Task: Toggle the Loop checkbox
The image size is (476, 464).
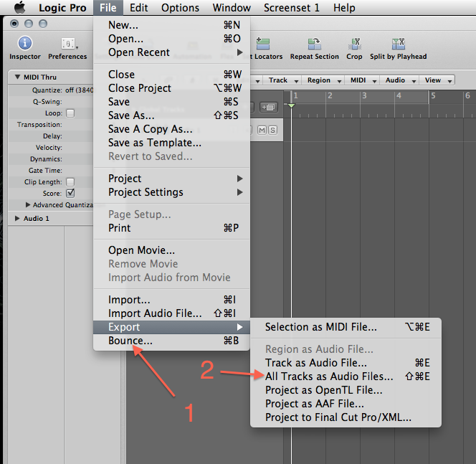Action: click(x=70, y=113)
